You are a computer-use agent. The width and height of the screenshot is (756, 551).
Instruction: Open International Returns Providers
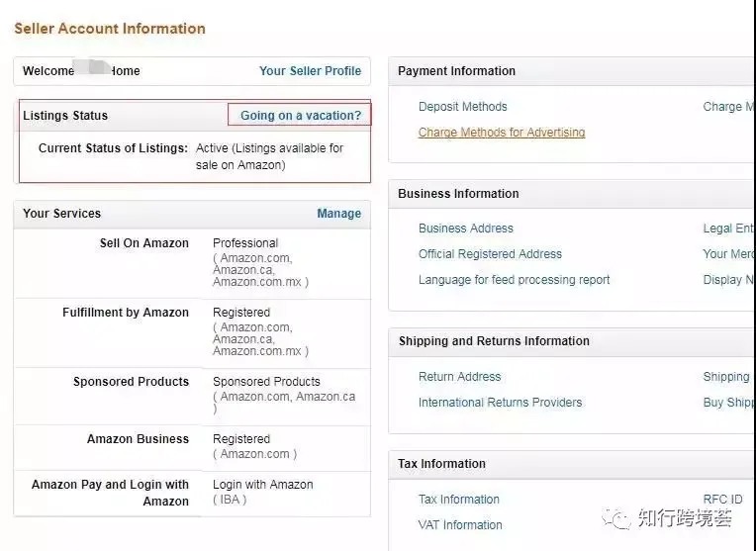[x=500, y=402]
